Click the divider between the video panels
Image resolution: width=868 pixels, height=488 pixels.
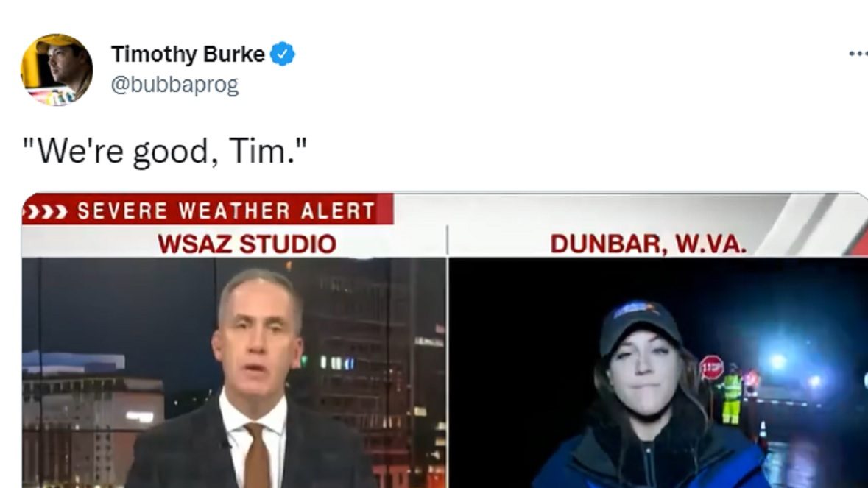tap(448, 356)
